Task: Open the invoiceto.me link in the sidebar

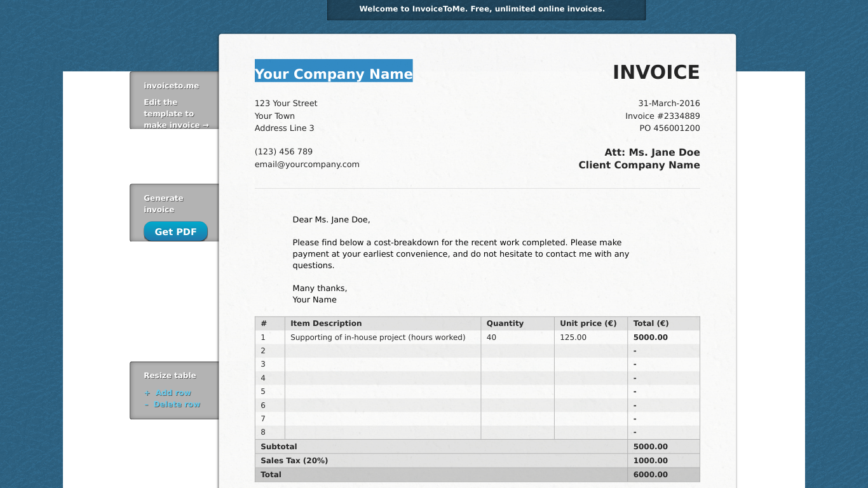Action: pyautogui.click(x=171, y=86)
